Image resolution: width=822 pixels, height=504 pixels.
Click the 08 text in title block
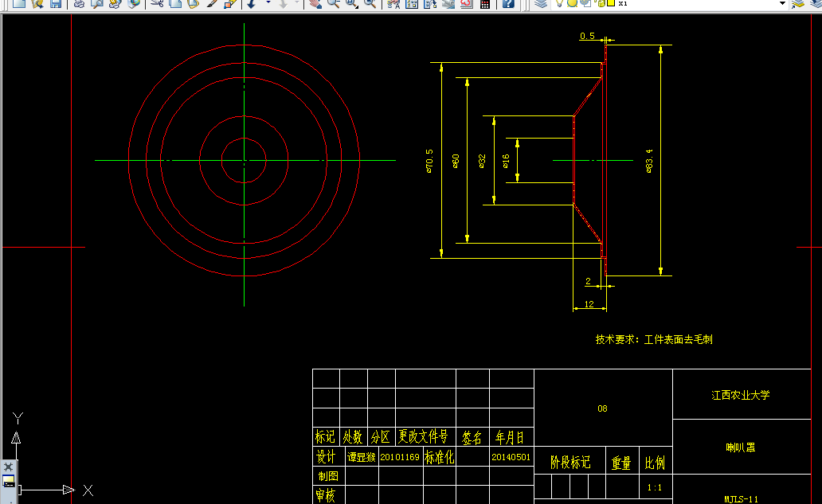(602, 408)
